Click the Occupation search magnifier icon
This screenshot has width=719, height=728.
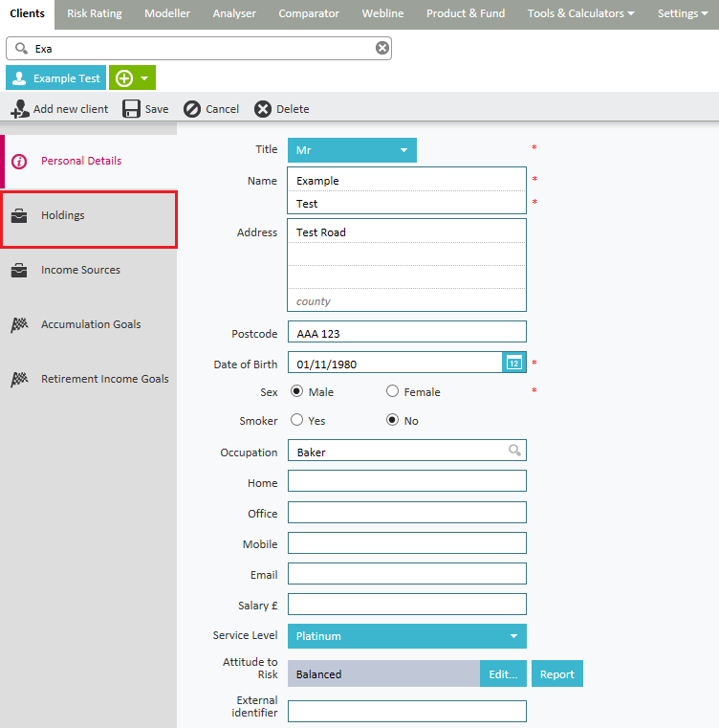pyautogui.click(x=514, y=450)
